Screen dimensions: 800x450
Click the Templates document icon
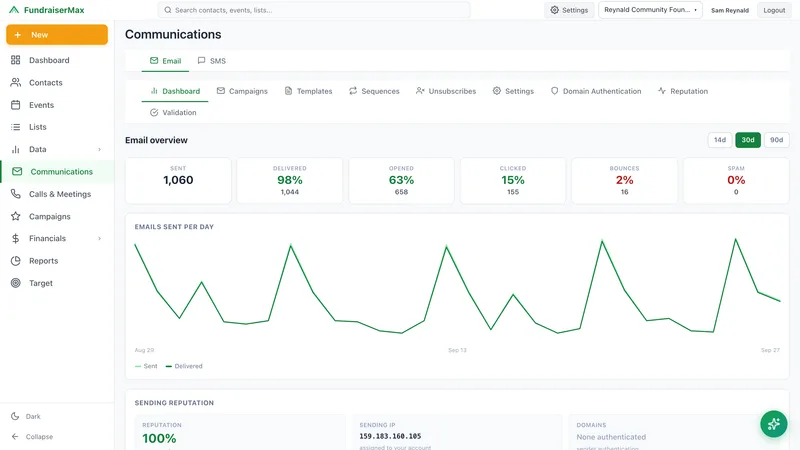[x=288, y=91]
